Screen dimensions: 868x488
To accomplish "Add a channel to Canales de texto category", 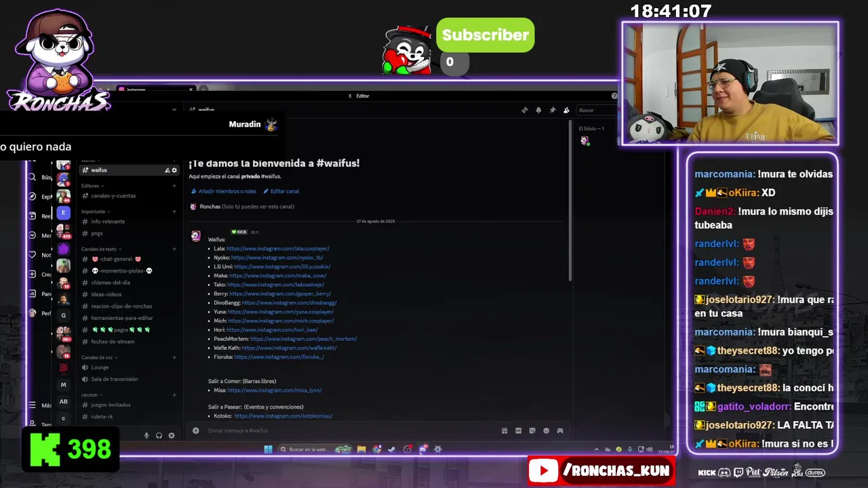I will pos(174,249).
